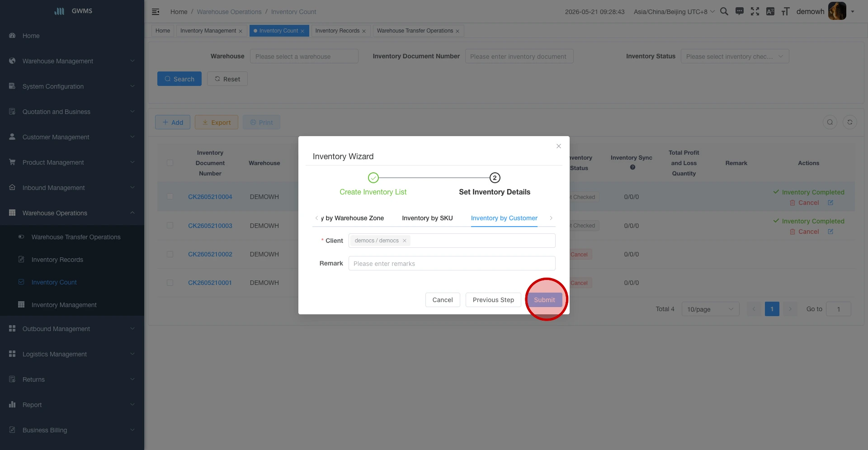The width and height of the screenshot is (868, 450).
Task: Check the row CK2605210004 checkbox
Action: tap(170, 197)
